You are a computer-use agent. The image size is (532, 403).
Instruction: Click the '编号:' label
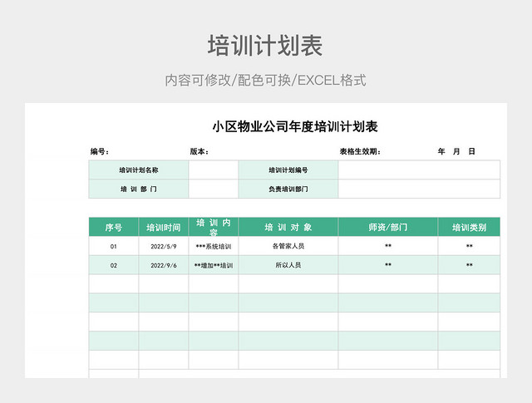[x=100, y=151]
